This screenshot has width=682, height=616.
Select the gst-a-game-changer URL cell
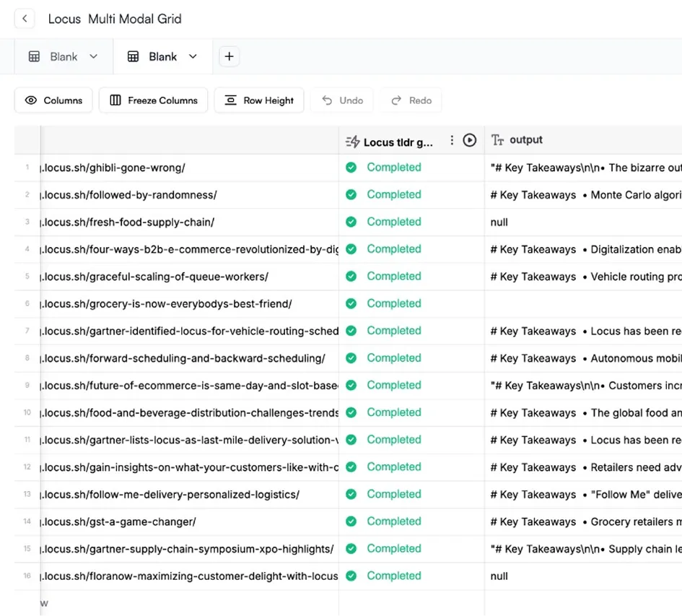pyautogui.click(x=190, y=521)
